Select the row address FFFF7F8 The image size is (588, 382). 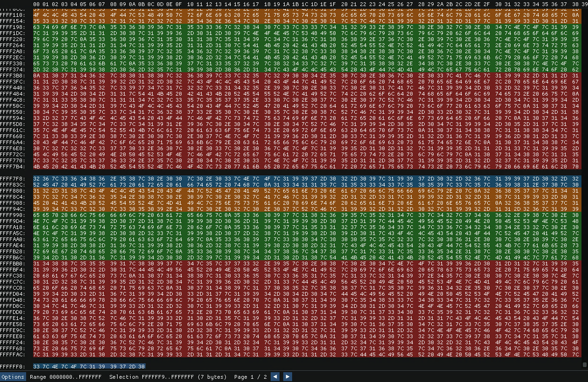14,179
